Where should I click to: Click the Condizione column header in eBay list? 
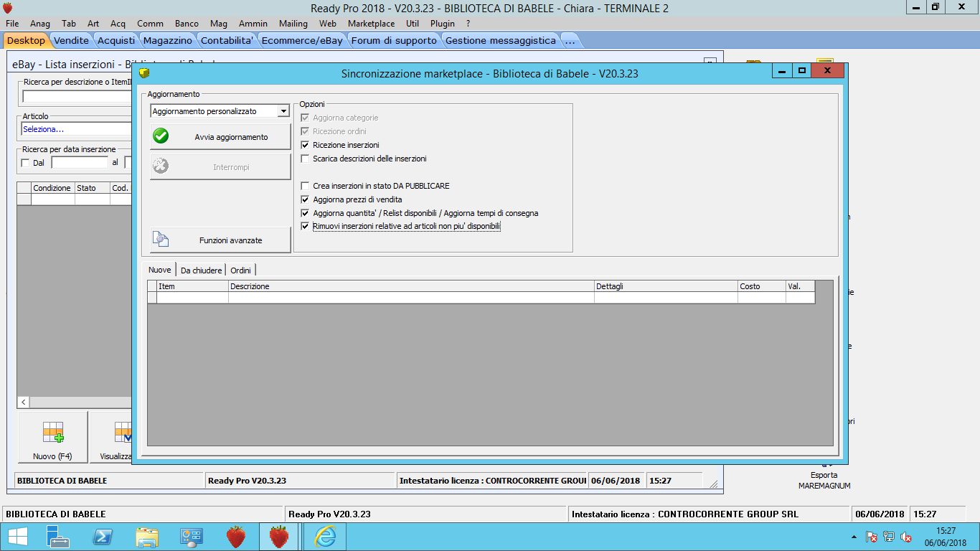click(x=53, y=188)
